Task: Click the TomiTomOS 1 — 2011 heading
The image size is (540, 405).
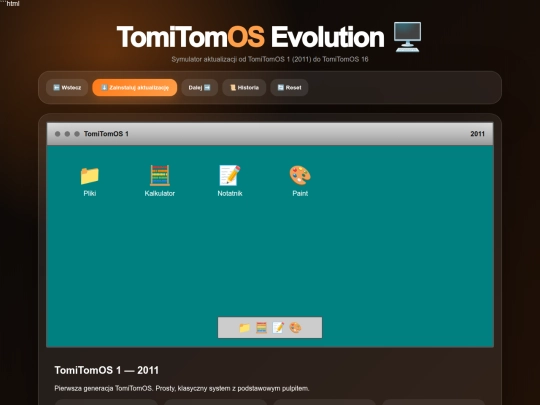Action: (x=106, y=370)
